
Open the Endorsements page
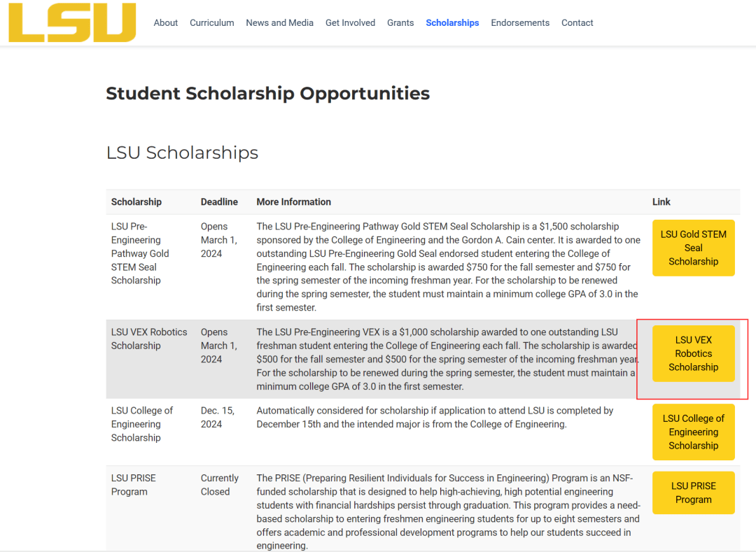point(520,23)
